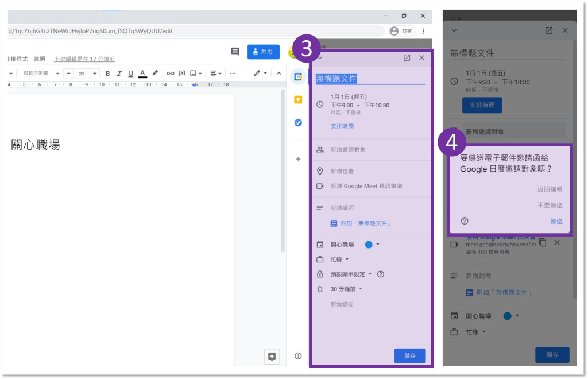Open Google Tasks sidebar icon
The height and width of the screenshot is (379, 588).
coord(298,122)
